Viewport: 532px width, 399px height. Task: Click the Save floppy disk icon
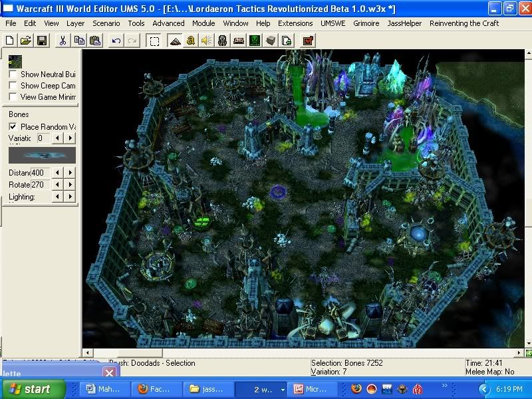pyautogui.click(x=42, y=41)
